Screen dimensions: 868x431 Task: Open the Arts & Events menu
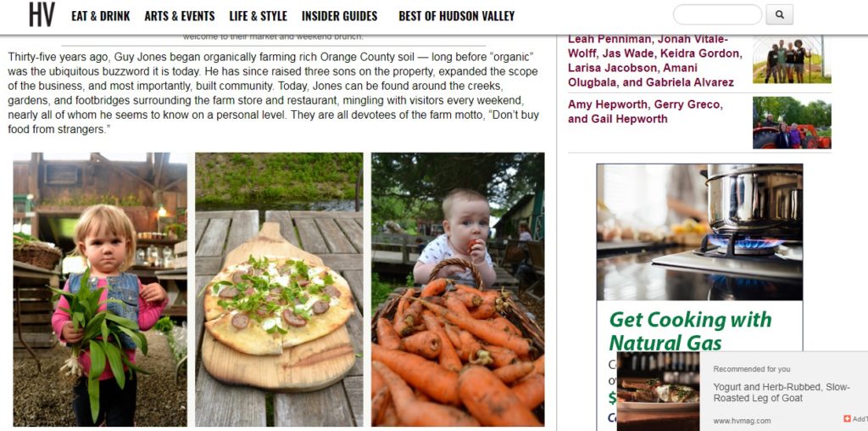[x=180, y=16]
